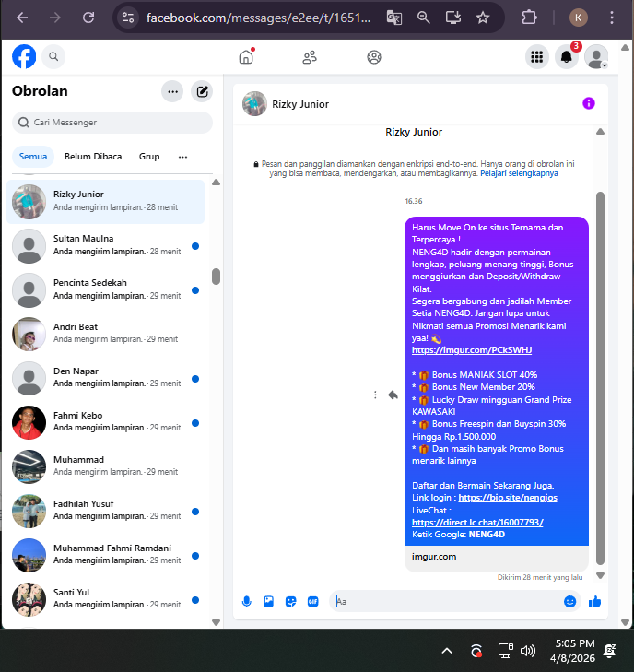Open the notifications bell icon
Image resolution: width=634 pixels, height=672 pixels.
pos(567,56)
